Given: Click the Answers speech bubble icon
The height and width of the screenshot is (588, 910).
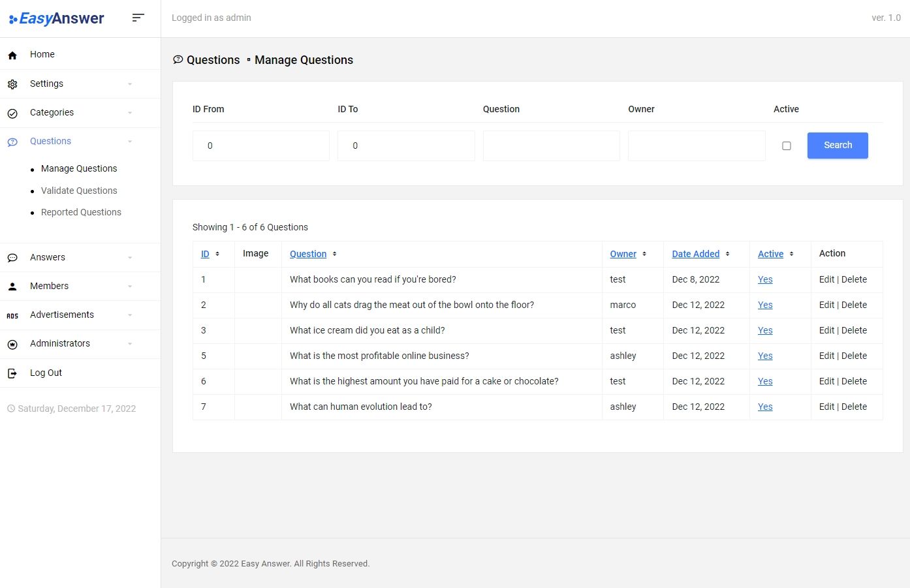Looking at the screenshot, I should 12,258.
